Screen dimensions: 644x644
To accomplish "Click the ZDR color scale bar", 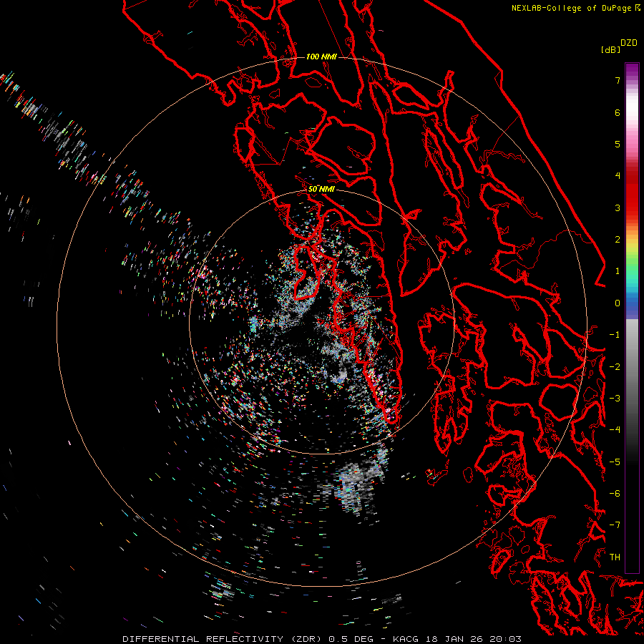I will 632,318.
